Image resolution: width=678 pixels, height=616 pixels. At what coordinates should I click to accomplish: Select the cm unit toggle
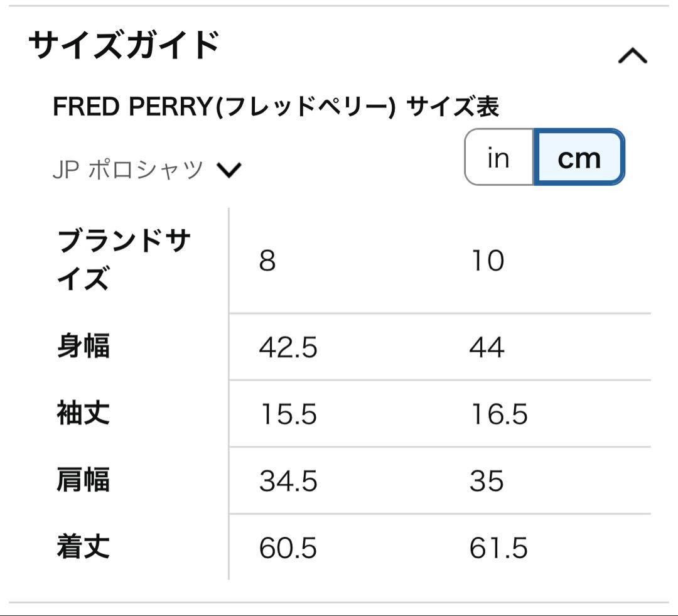tap(579, 158)
